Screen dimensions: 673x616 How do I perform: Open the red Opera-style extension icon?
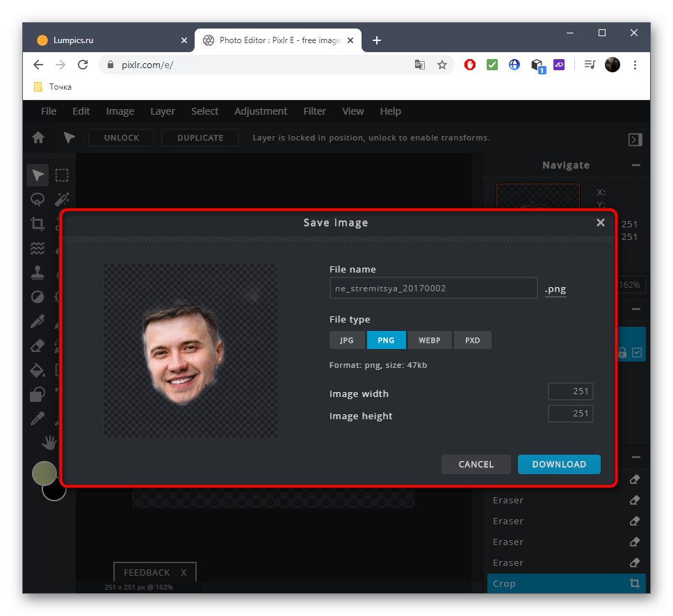pos(470,65)
